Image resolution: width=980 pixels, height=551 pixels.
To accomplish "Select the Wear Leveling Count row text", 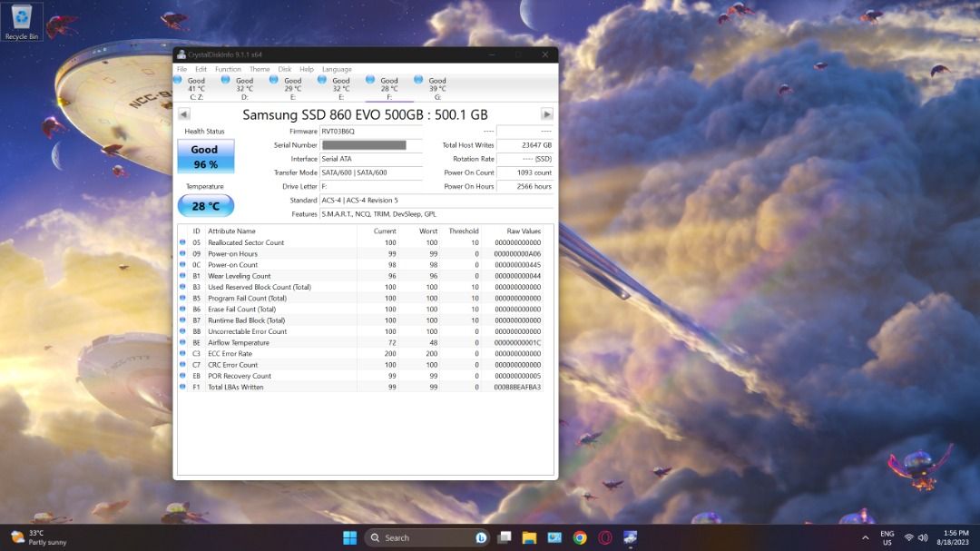I will (239, 276).
